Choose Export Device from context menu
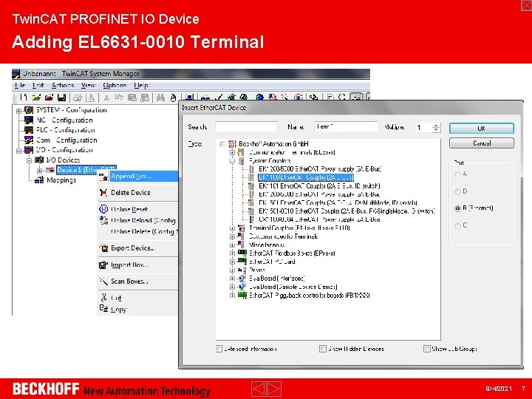Screen dimensions: 532x399 (137, 248)
